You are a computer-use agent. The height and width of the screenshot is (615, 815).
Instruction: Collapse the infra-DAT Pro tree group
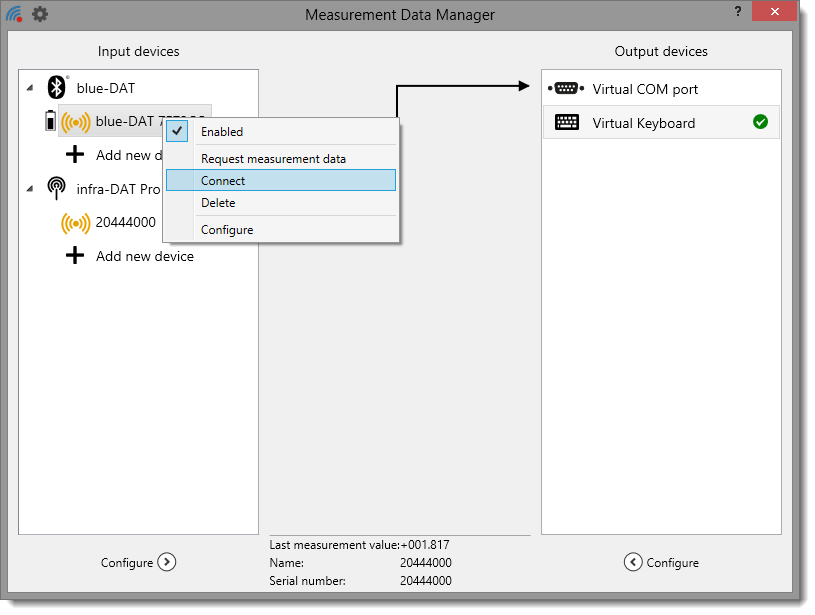(x=29, y=189)
